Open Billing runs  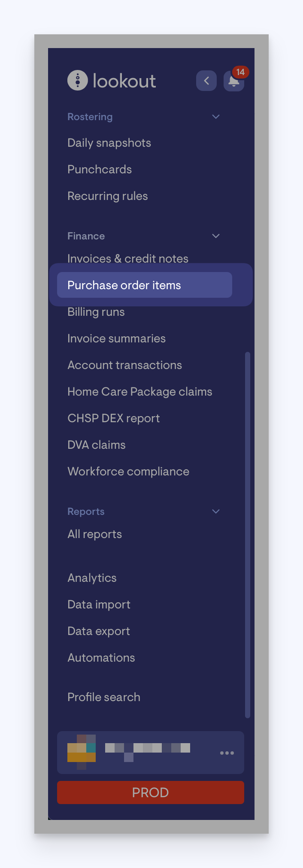tap(96, 312)
